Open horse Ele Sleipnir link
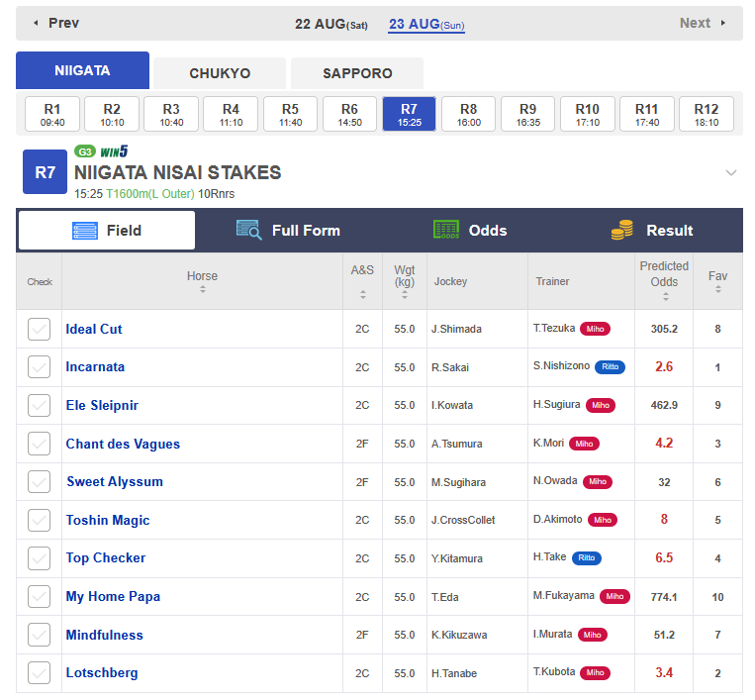 click(x=102, y=406)
